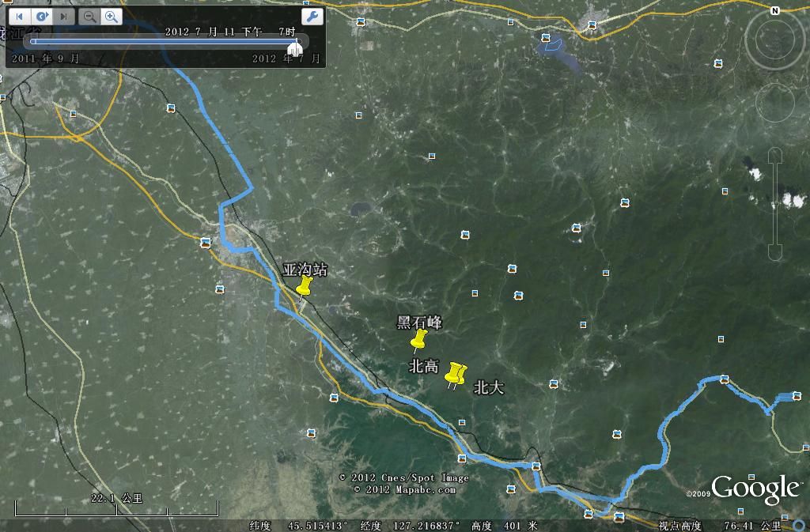Click the time slider end thumb
810x532 pixels.
point(294,49)
